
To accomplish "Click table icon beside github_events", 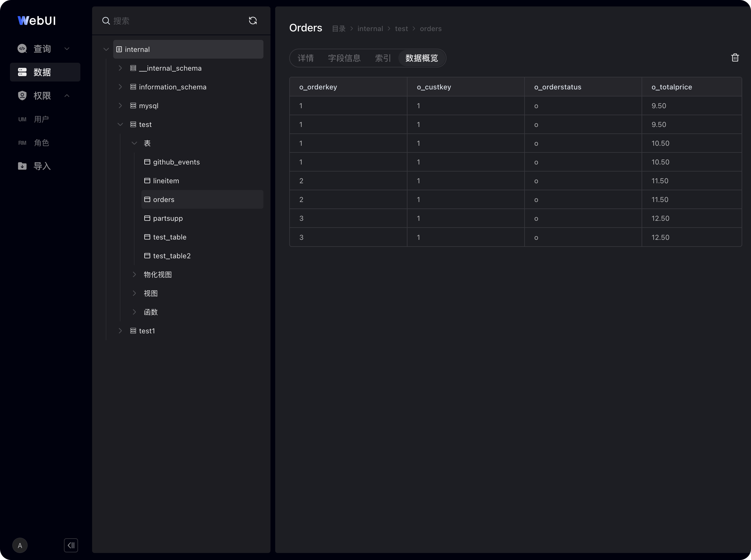I will 147,162.
